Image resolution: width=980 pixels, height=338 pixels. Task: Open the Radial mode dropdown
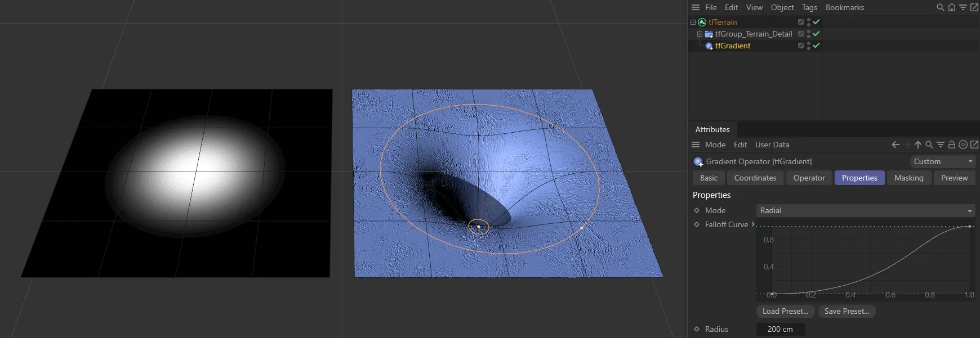click(866, 210)
